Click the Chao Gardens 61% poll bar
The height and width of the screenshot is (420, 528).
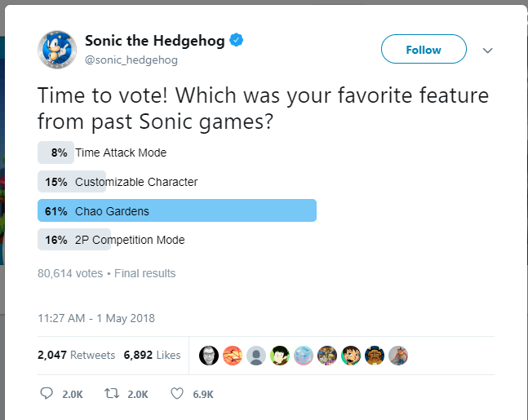point(176,211)
